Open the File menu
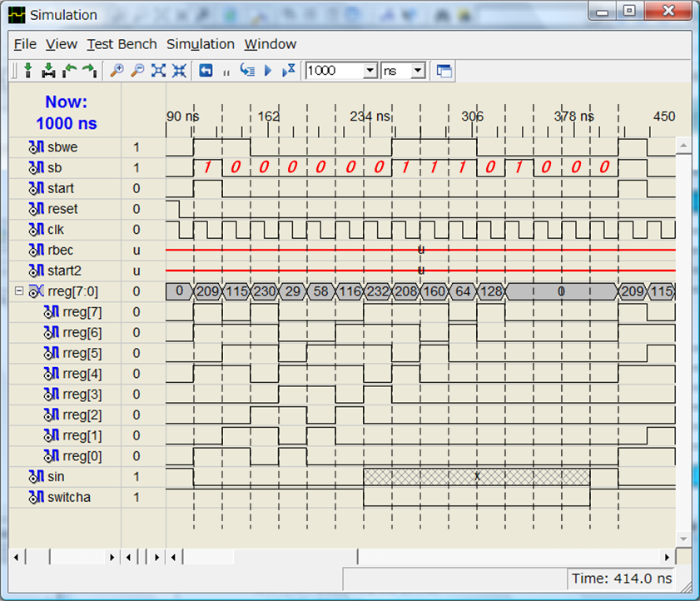 point(25,44)
